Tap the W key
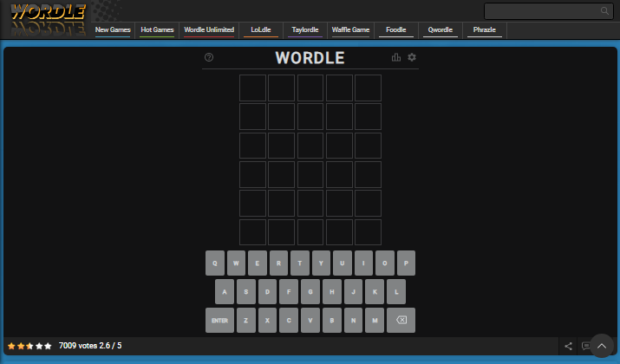 click(x=236, y=263)
